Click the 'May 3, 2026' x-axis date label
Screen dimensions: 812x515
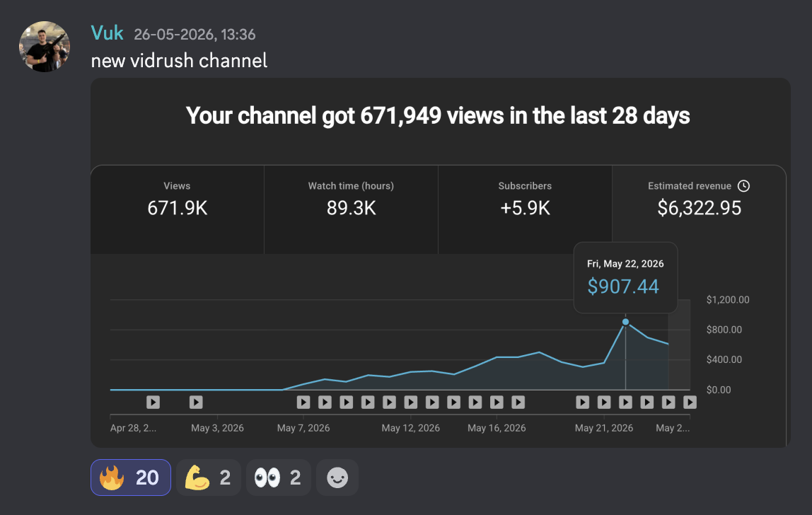(218, 428)
